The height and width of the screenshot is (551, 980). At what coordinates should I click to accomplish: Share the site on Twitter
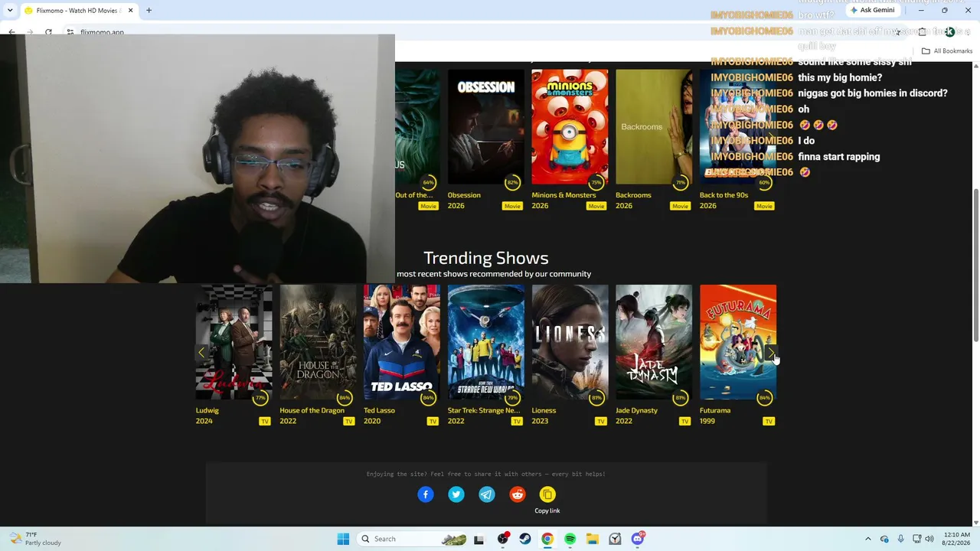[x=456, y=494]
